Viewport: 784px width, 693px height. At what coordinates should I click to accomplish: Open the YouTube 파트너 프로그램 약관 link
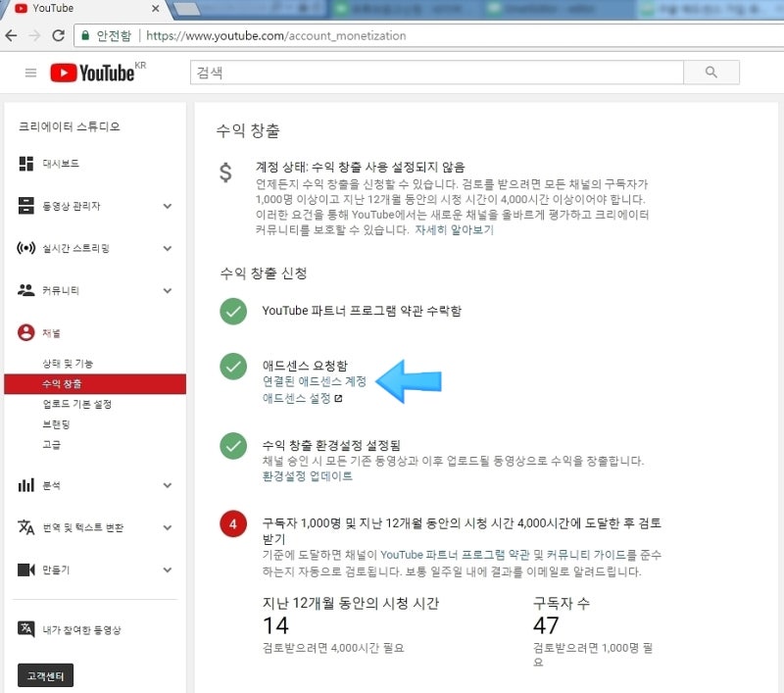pos(455,555)
